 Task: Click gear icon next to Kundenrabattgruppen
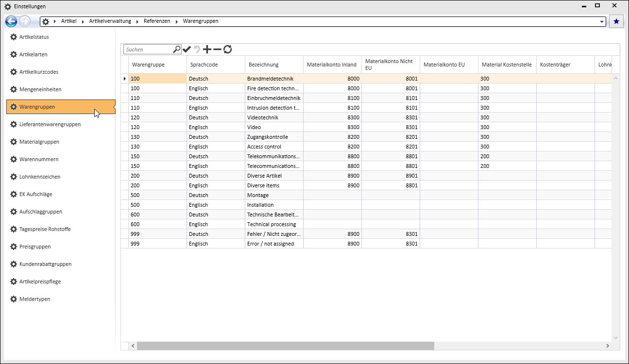point(14,264)
